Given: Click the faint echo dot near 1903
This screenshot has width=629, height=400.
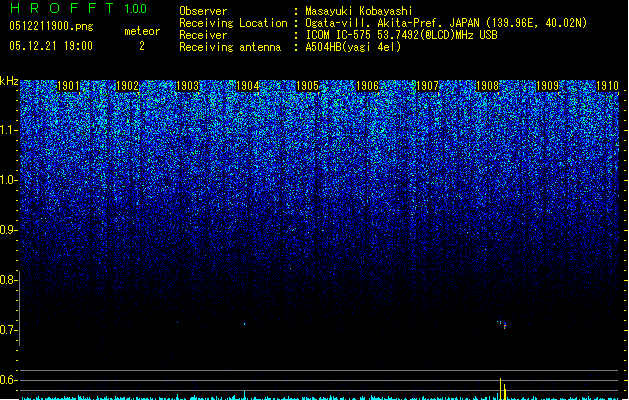Looking at the screenshot, I should tap(177, 322).
